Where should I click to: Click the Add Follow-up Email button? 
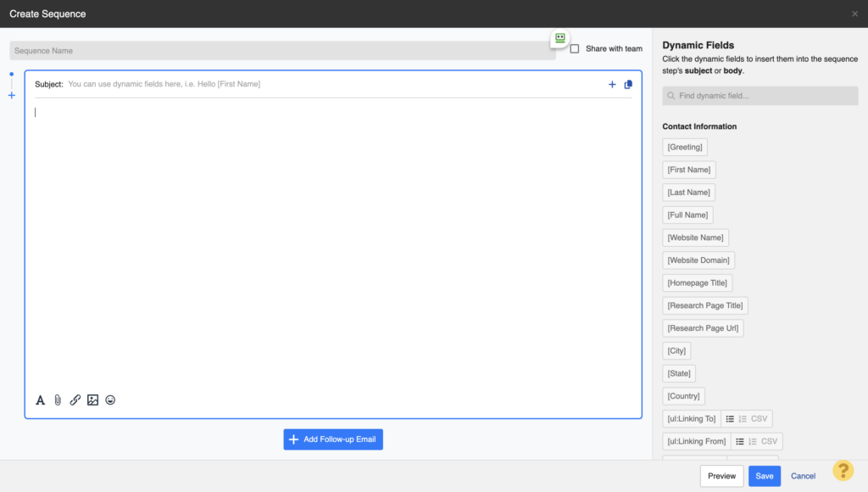click(x=333, y=439)
